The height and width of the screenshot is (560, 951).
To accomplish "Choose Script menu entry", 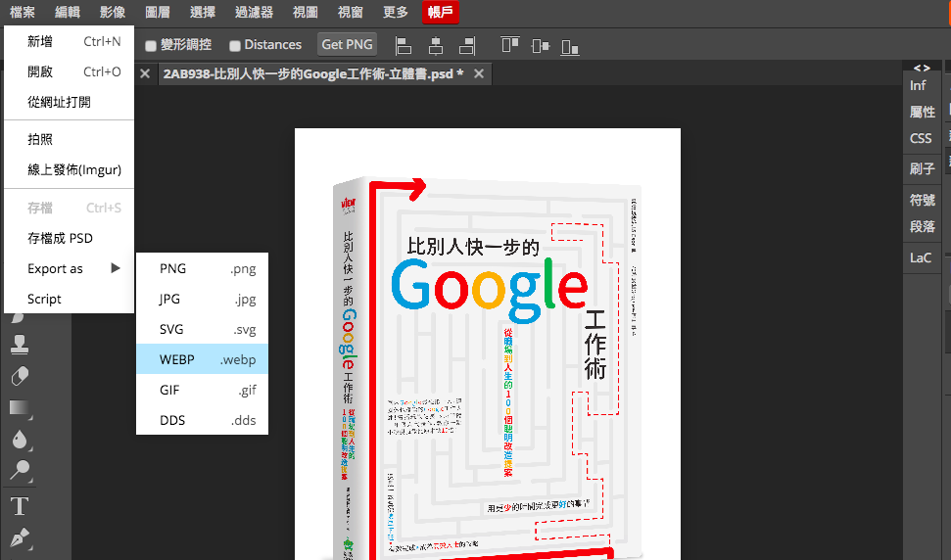I will coord(70,299).
